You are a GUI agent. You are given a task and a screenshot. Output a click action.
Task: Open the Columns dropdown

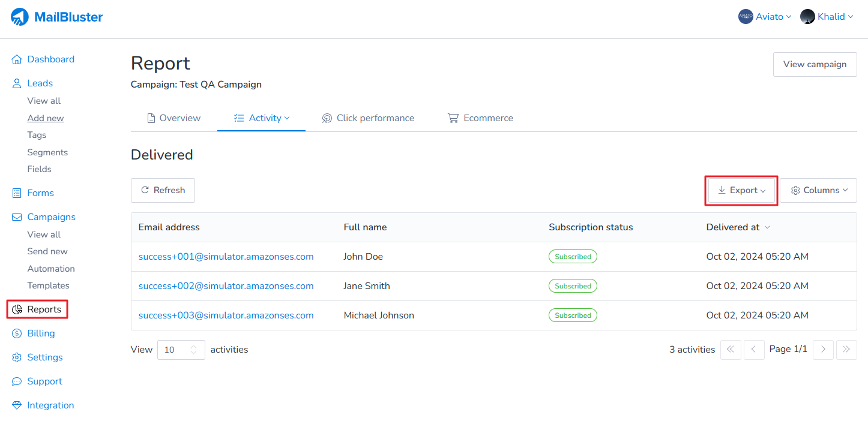(819, 190)
